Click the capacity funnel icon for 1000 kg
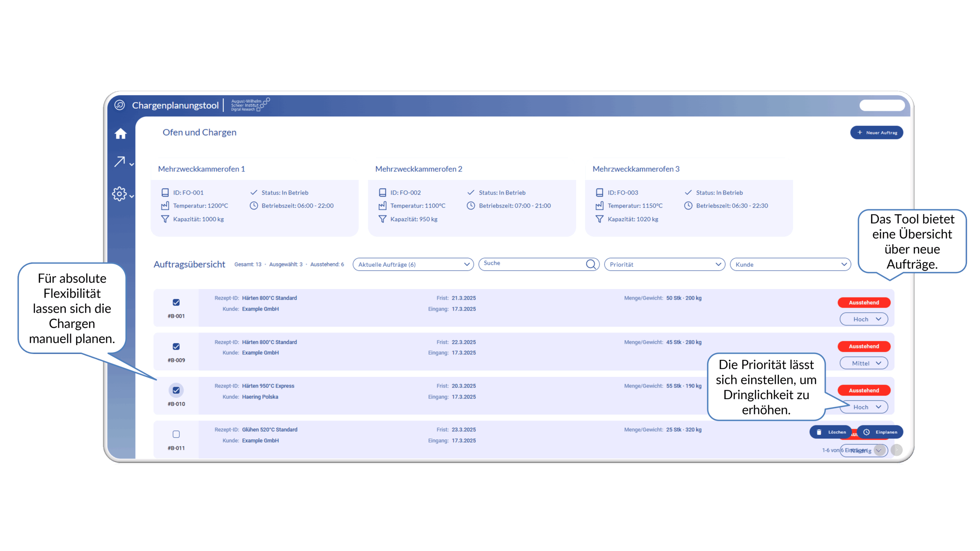Screen dimensions: 980x551 click(x=165, y=219)
